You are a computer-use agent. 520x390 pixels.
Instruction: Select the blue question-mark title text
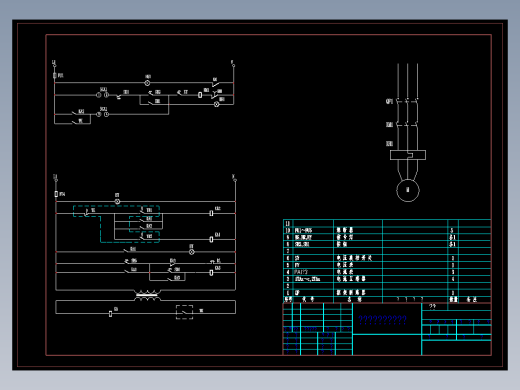(x=382, y=320)
